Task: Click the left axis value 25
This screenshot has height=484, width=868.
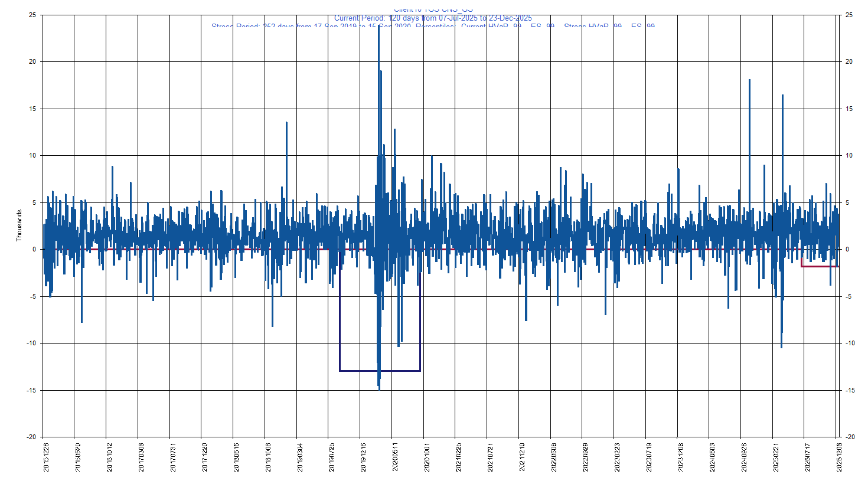Action: [32, 15]
